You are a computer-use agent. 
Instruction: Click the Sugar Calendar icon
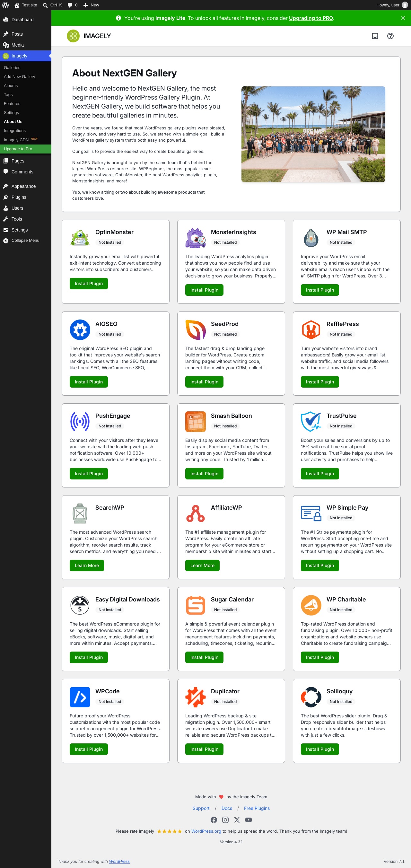click(196, 605)
